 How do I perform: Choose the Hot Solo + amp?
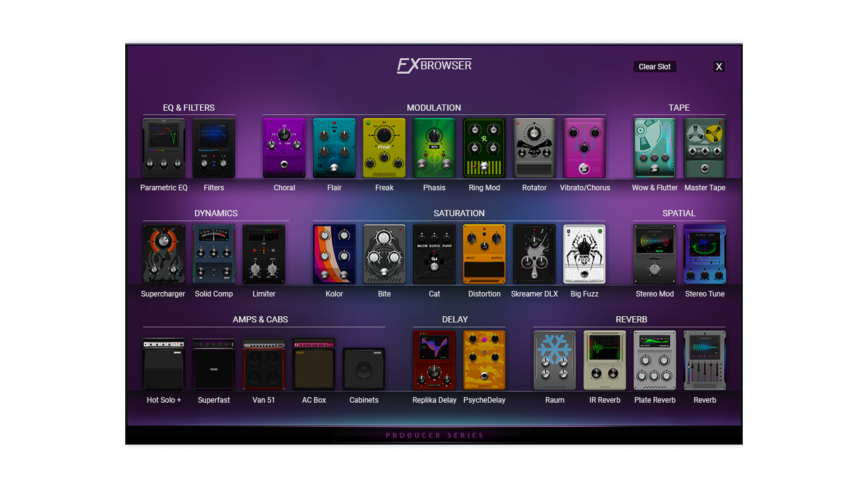coord(164,364)
